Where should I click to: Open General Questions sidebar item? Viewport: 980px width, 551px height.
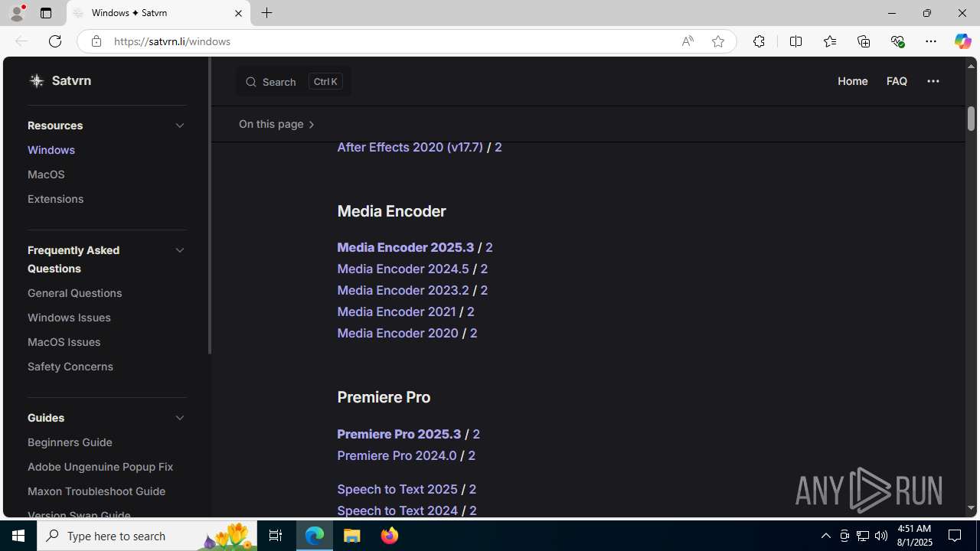pos(75,293)
